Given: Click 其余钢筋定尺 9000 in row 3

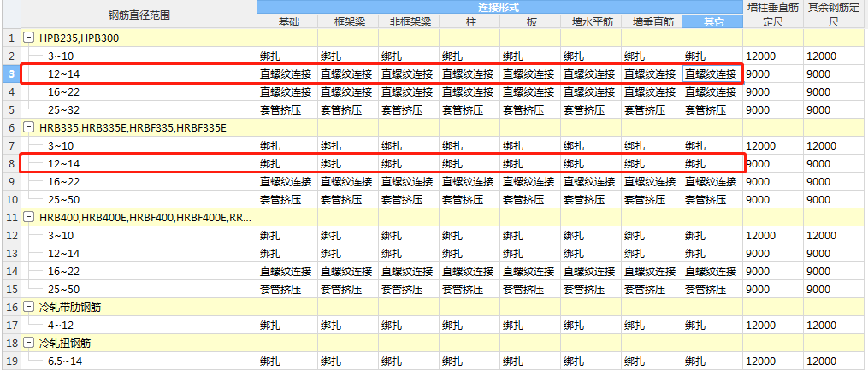Looking at the screenshot, I should (x=836, y=74).
